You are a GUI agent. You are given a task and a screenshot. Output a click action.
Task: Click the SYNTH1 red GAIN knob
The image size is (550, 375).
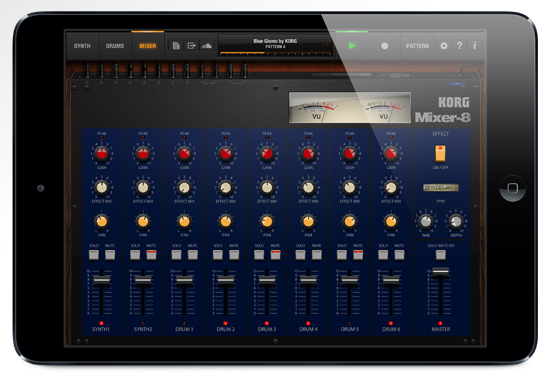pos(102,154)
